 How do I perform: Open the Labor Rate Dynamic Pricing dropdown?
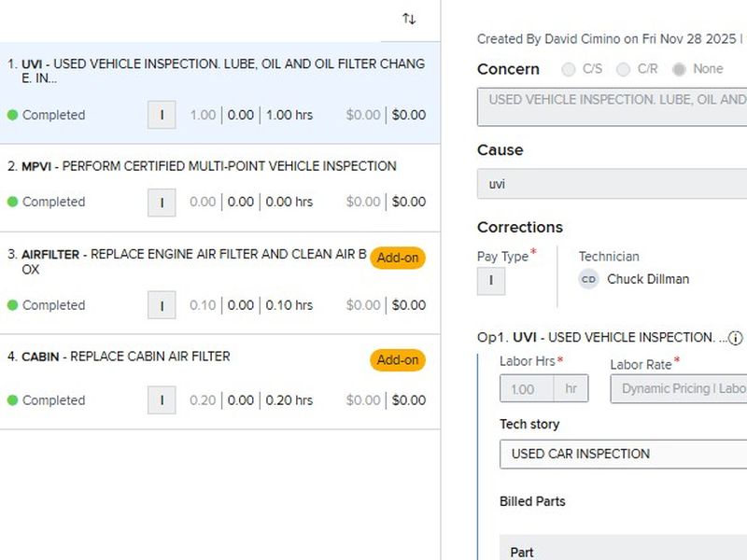point(680,389)
